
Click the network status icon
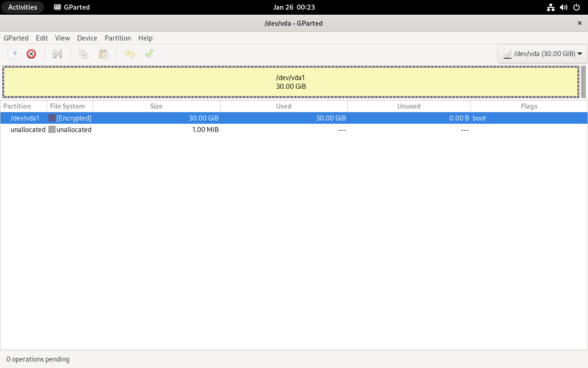pos(551,7)
